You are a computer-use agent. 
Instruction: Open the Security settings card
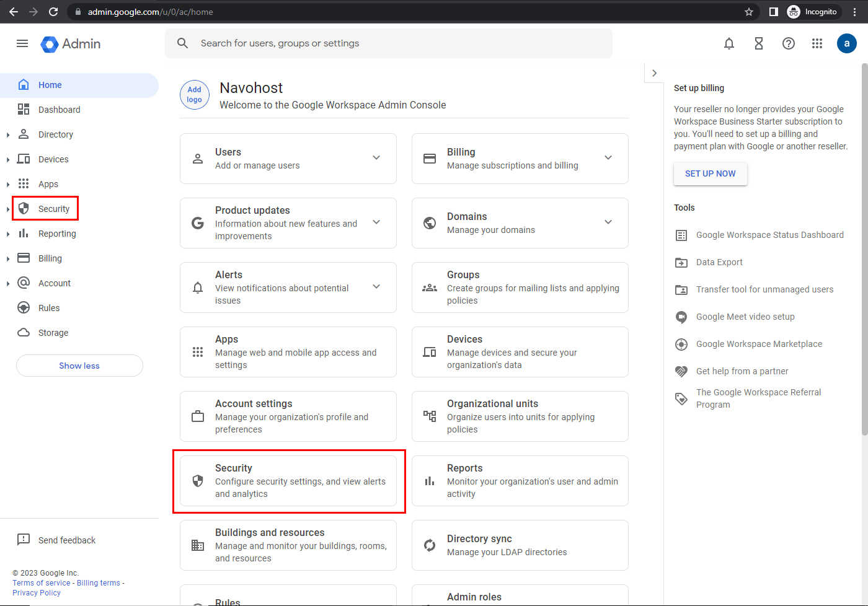tap(288, 481)
